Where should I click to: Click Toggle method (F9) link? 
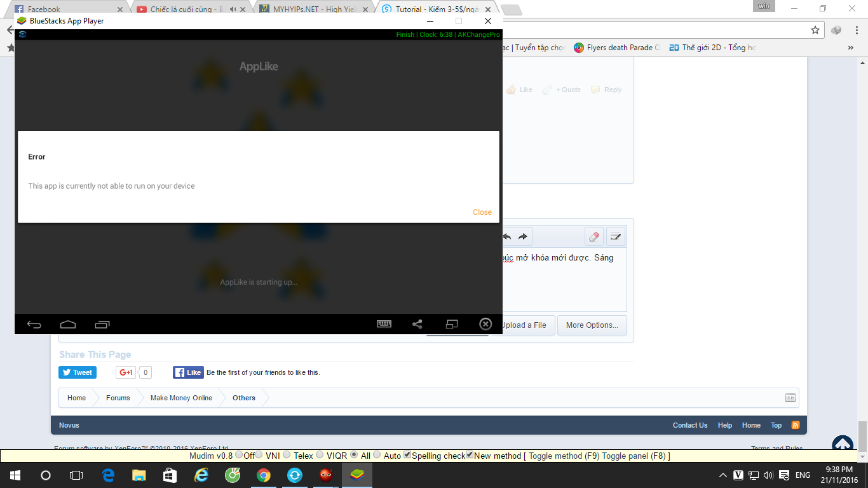coord(564,456)
